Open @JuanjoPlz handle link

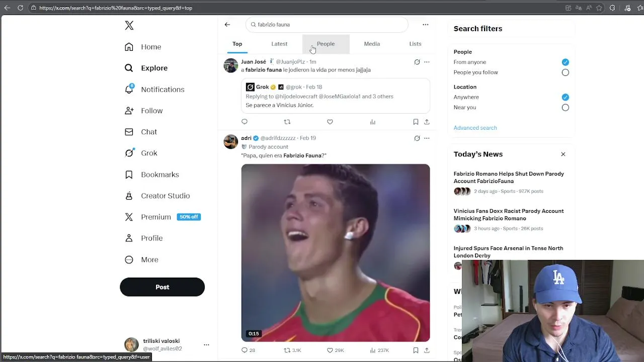pos(290,62)
